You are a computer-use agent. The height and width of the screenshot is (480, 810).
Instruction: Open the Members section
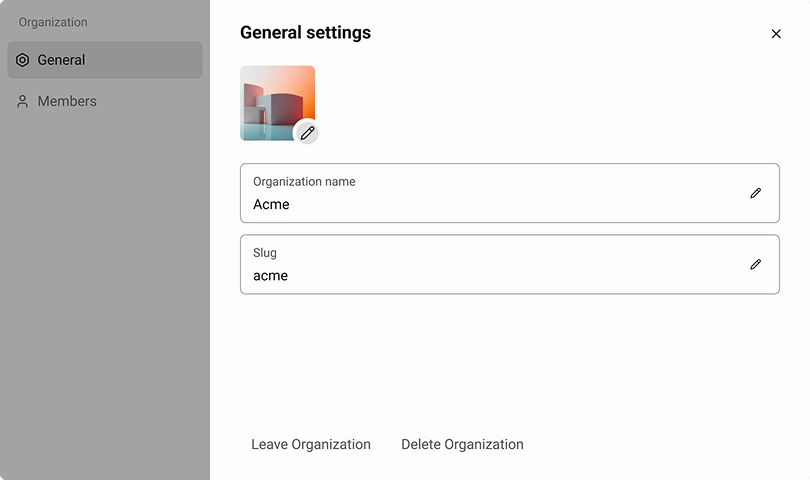coord(66,101)
